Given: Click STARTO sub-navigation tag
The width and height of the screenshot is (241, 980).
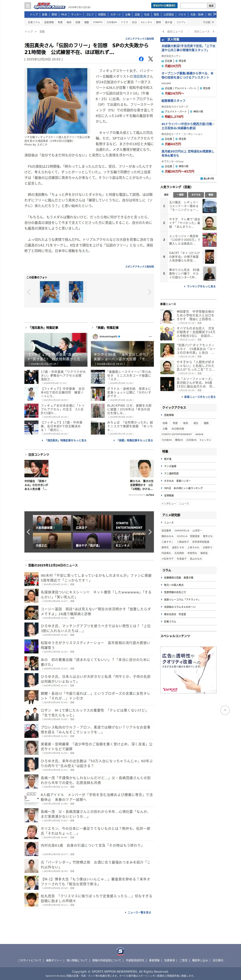Looking at the screenshot, I should tap(98, 22).
